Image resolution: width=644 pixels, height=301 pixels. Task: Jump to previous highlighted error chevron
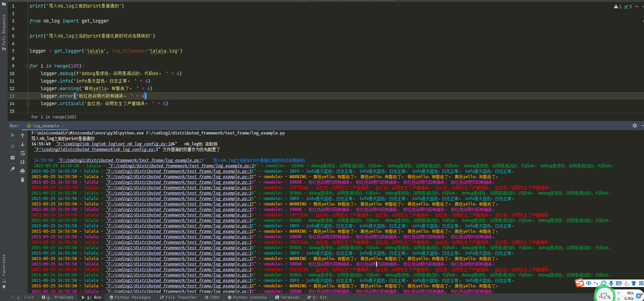(636, 6)
